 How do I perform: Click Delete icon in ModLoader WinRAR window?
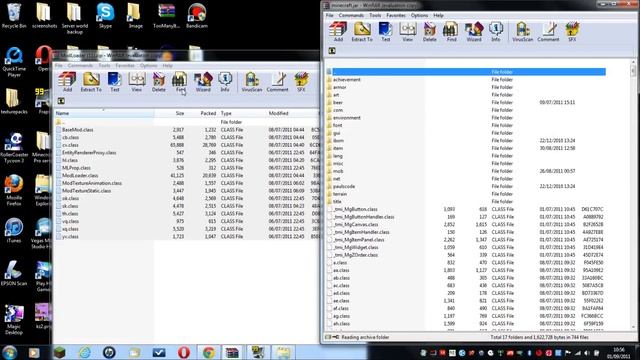(159, 82)
